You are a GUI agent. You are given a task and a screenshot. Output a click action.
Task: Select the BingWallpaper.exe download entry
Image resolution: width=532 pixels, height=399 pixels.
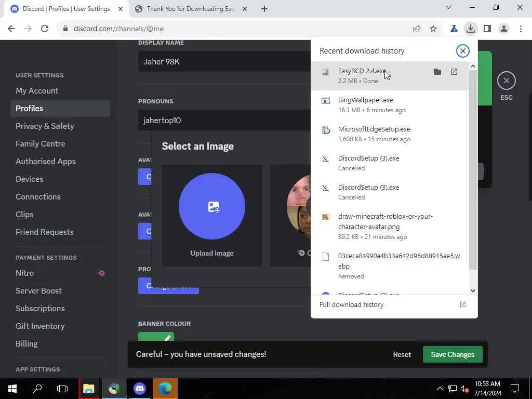point(390,105)
